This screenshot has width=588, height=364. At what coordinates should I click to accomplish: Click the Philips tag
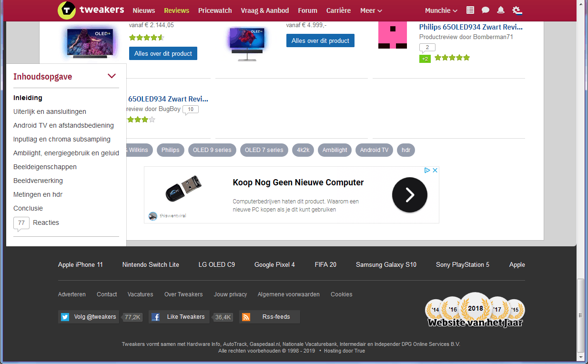(170, 150)
